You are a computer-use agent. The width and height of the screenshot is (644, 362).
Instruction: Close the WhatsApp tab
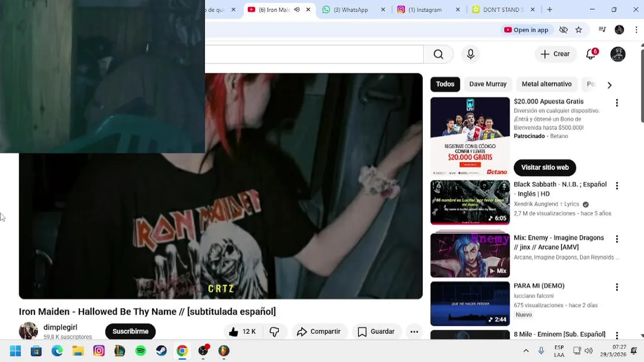click(x=383, y=10)
